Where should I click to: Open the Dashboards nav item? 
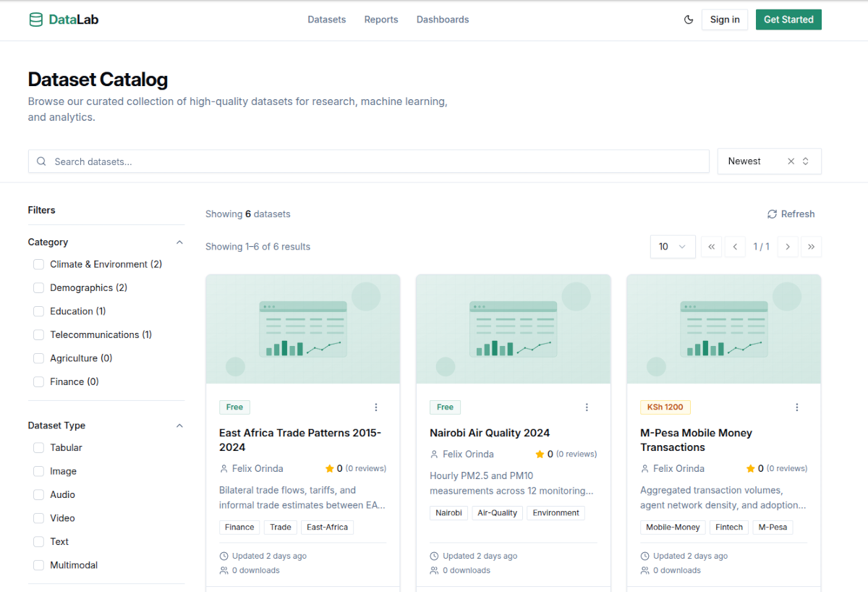[x=443, y=20]
